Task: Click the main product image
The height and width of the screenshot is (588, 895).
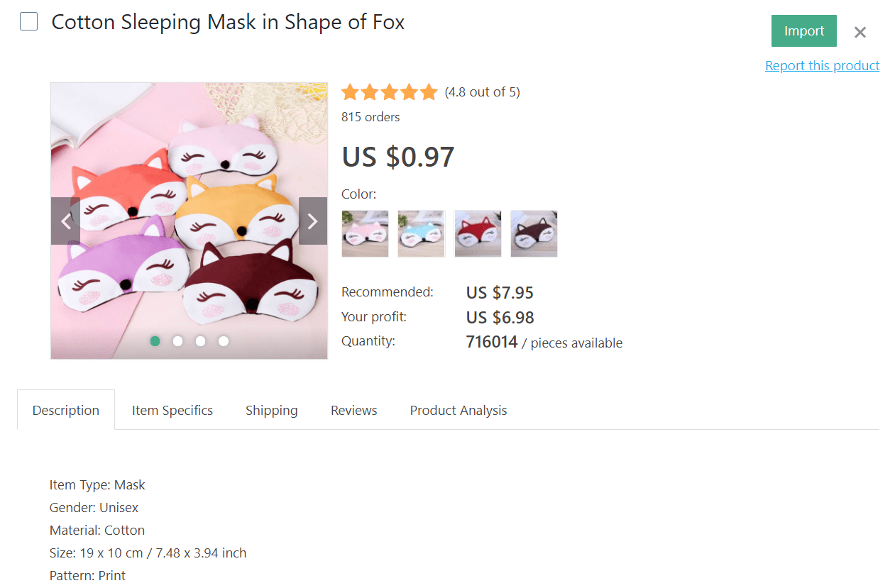Action: coord(189,221)
